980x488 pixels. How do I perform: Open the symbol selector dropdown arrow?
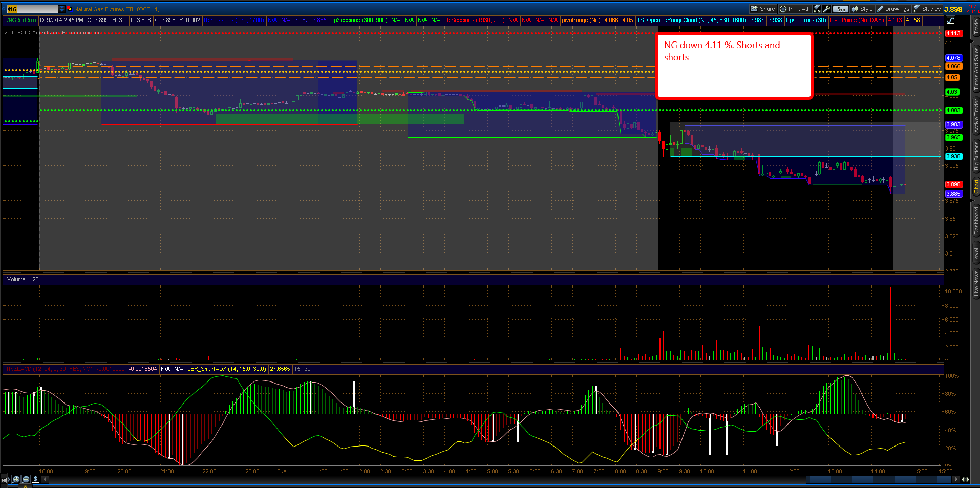click(x=62, y=9)
